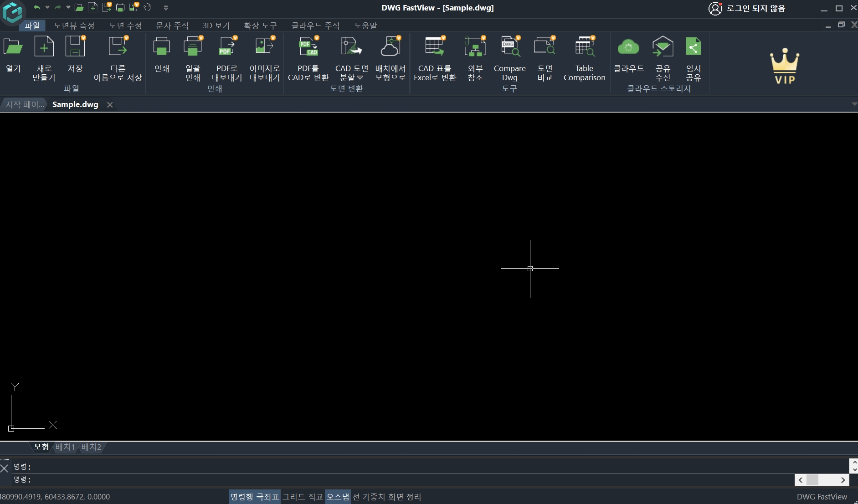Open the 도면 수정 ribbon tab
The width and height of the screenshot is (858, 504).
pyautogui.click(x=125, y=26)
